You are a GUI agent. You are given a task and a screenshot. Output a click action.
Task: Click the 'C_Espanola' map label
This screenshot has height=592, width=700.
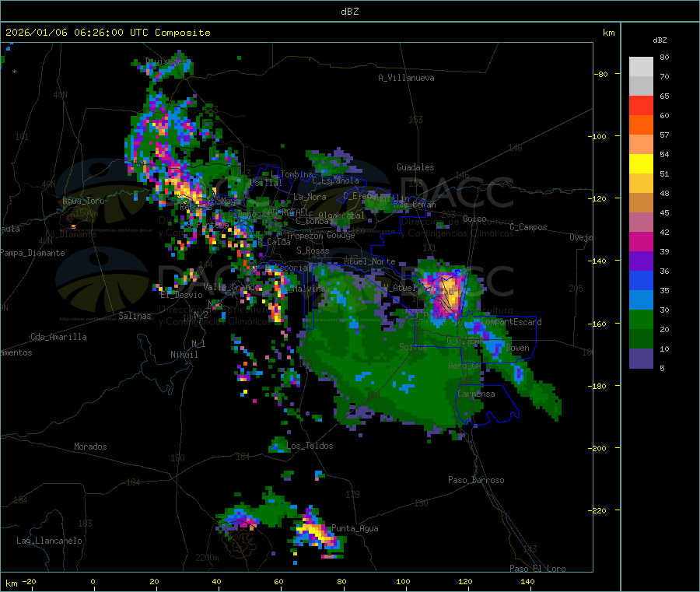click(335, 180)
